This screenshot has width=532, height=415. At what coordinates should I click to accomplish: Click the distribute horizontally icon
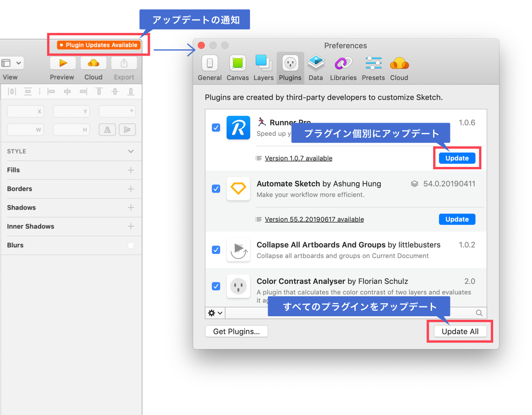tap(12, 92)
